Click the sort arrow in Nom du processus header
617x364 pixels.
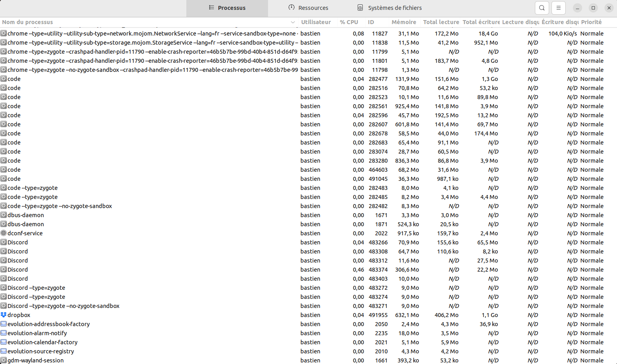point(293,22)
